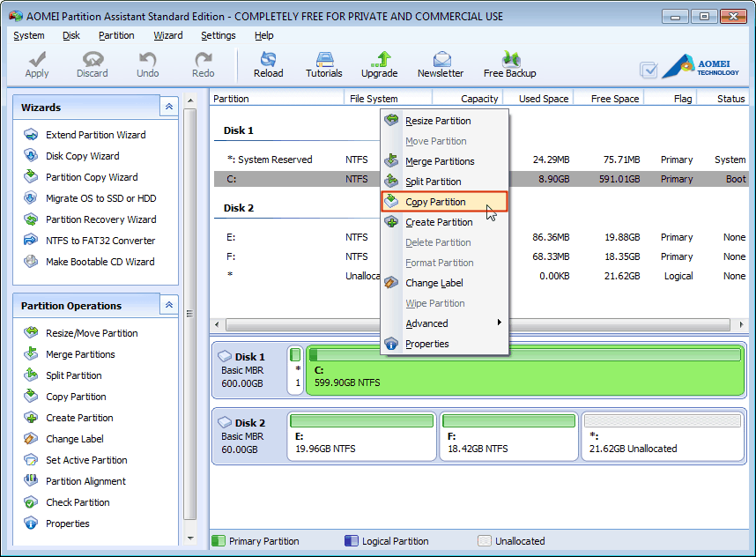Image resolution: width=756 pixels, height=557 pixels.
Task: Select the System Reserved partition row
Action: tap(481, 160)
